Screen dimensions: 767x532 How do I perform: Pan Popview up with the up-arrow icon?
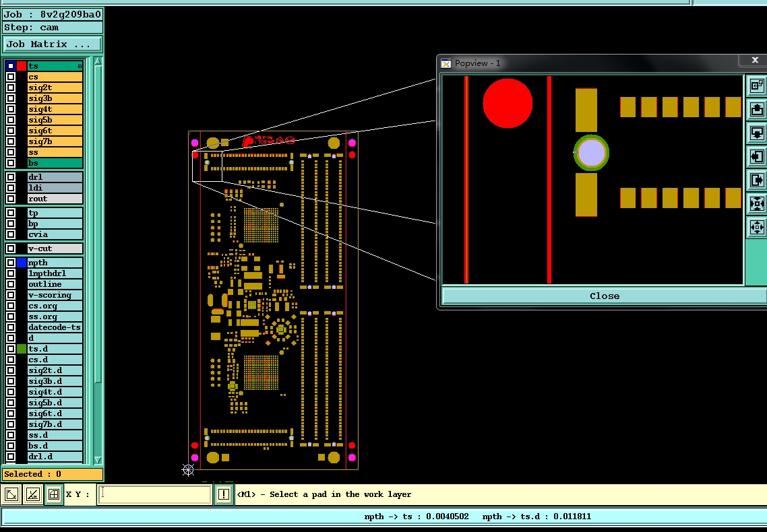(x=757, y=109)
